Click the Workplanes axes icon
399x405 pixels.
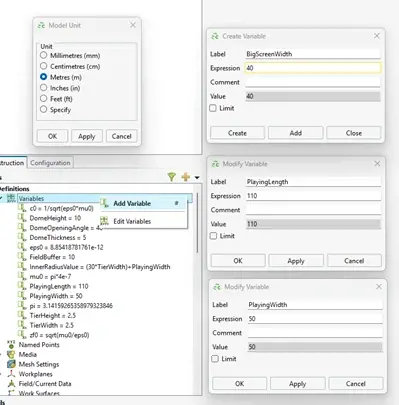pyautogui.click(x=11, y=374)
